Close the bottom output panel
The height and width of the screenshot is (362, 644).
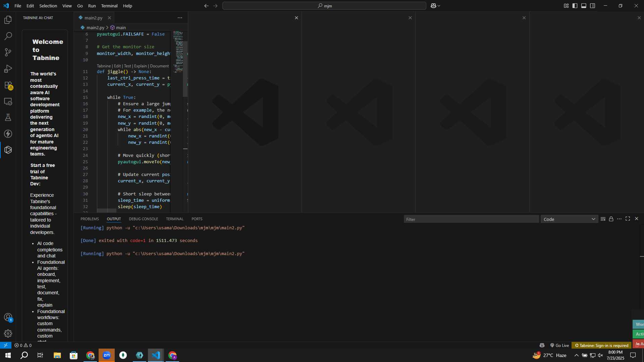pos(636,219)
